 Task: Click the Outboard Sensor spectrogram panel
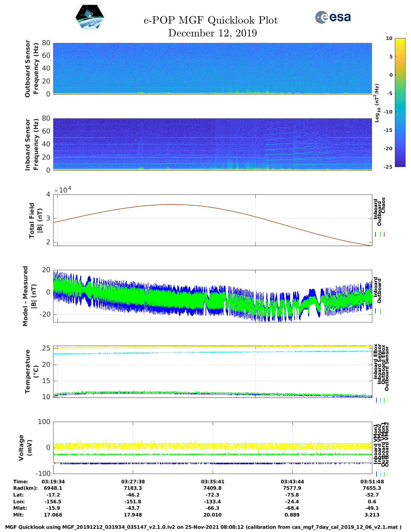coord(212,68)
